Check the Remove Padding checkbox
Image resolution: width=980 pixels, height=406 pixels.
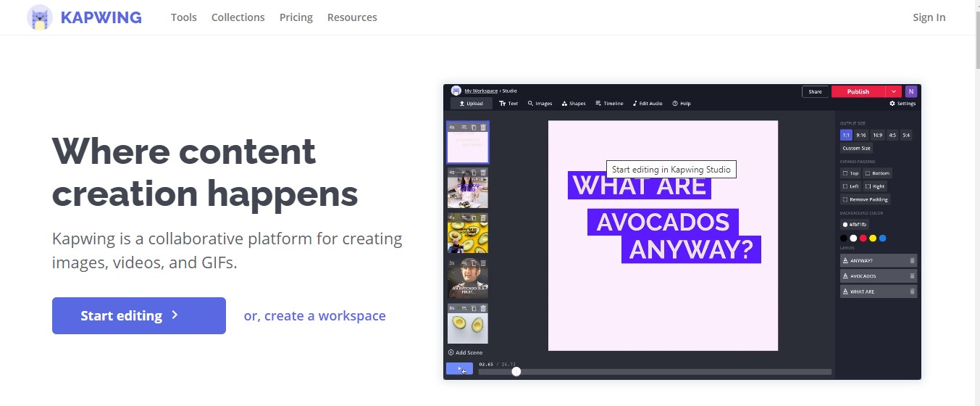pyautogui.click(x=845, y=199)
